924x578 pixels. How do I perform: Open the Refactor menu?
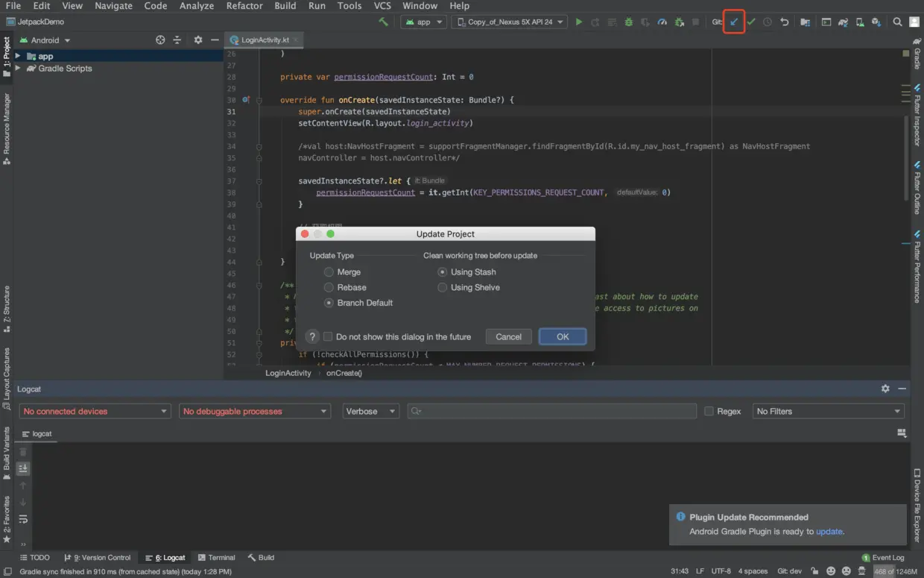point(244,6)
